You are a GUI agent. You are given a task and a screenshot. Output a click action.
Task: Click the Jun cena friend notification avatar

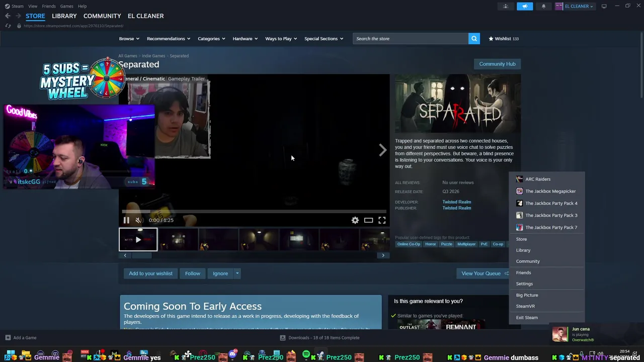[560, 334]
